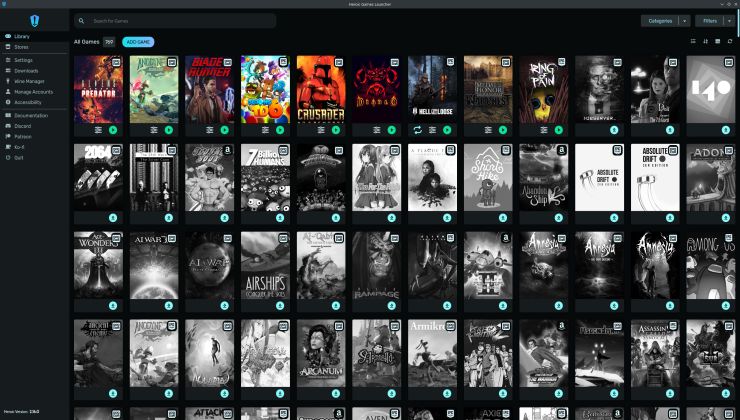The width and height of the screenshot is (740, 420).
Task: Click the download icon under Observer
Action: 613,130
